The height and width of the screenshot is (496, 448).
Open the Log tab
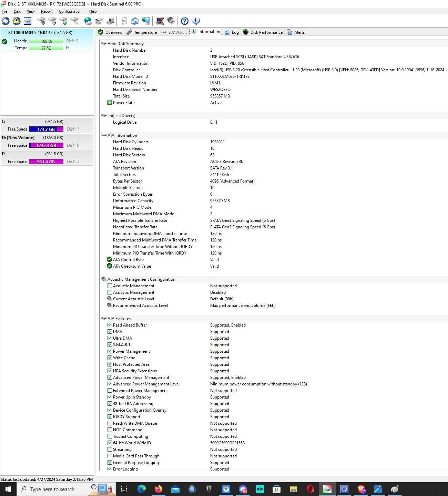click(232, 32)
